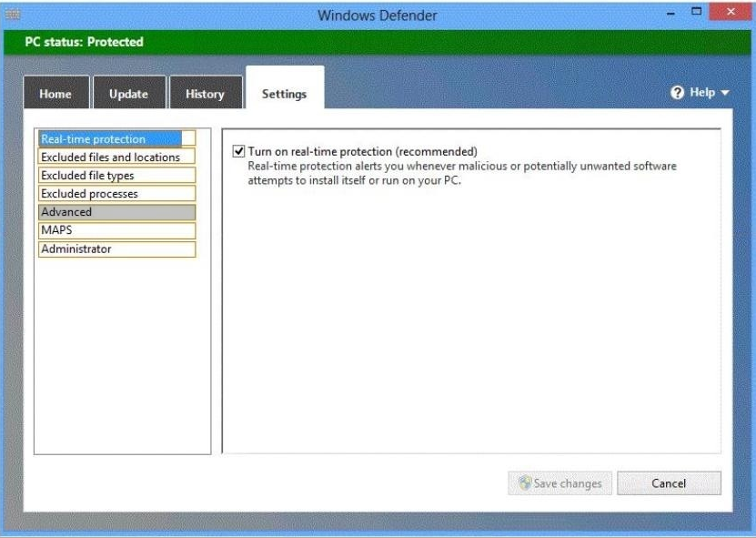This screenshot has width=756, height=538.
Task: Open the Administrator settings entry
Action: pos(116,249)
